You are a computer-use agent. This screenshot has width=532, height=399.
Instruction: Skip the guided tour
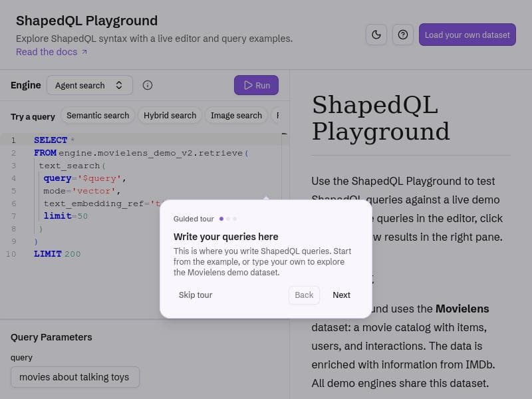[x=195, y=295]
